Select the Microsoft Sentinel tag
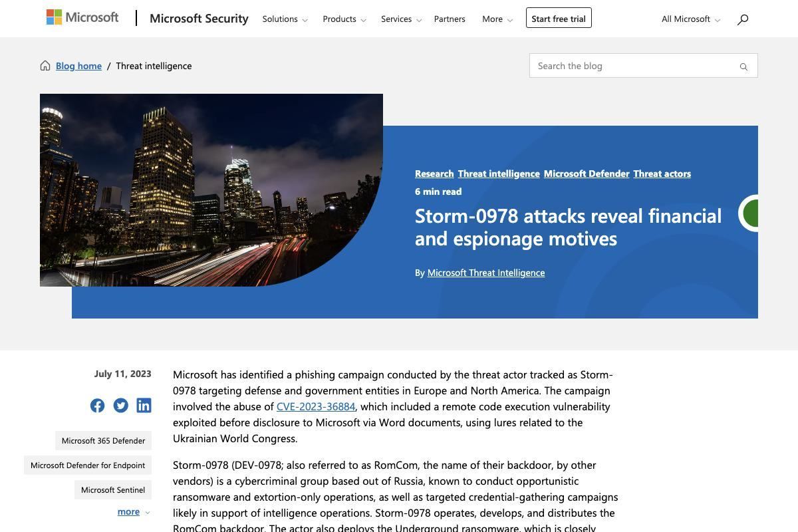The height and width of the screenshot is (532, 798). click(113, 489)
